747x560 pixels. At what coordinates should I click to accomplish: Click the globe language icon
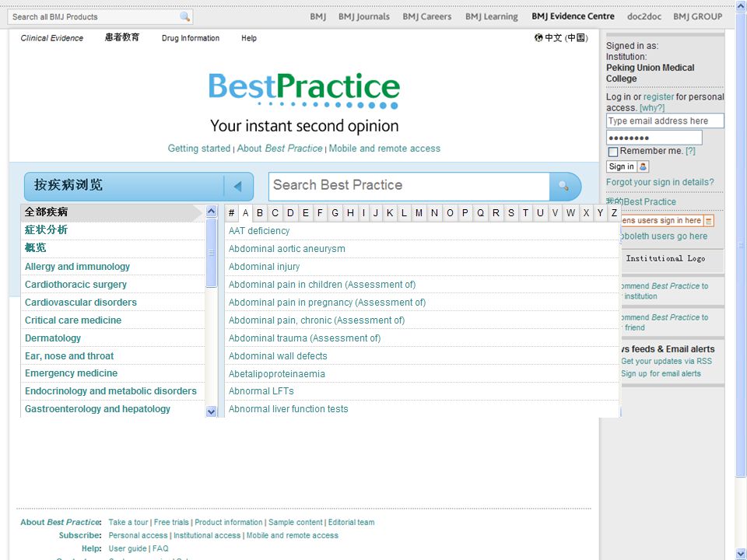538,37
